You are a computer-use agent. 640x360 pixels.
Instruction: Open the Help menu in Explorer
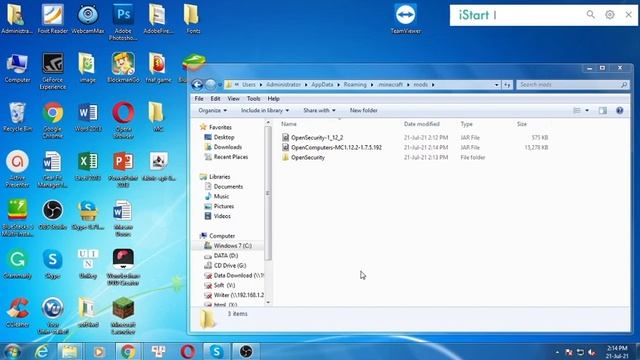click(273, 99)
